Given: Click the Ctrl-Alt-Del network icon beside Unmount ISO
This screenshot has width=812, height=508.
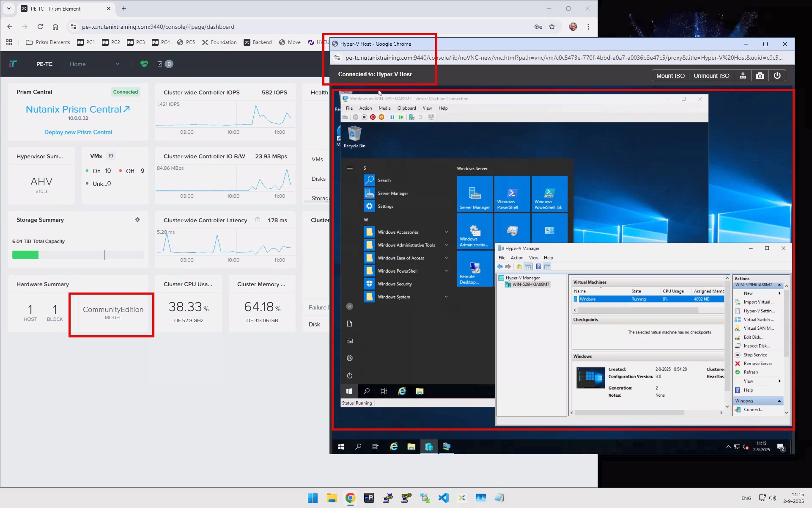Looking at the screenshot, I should (x=743, y=76).
